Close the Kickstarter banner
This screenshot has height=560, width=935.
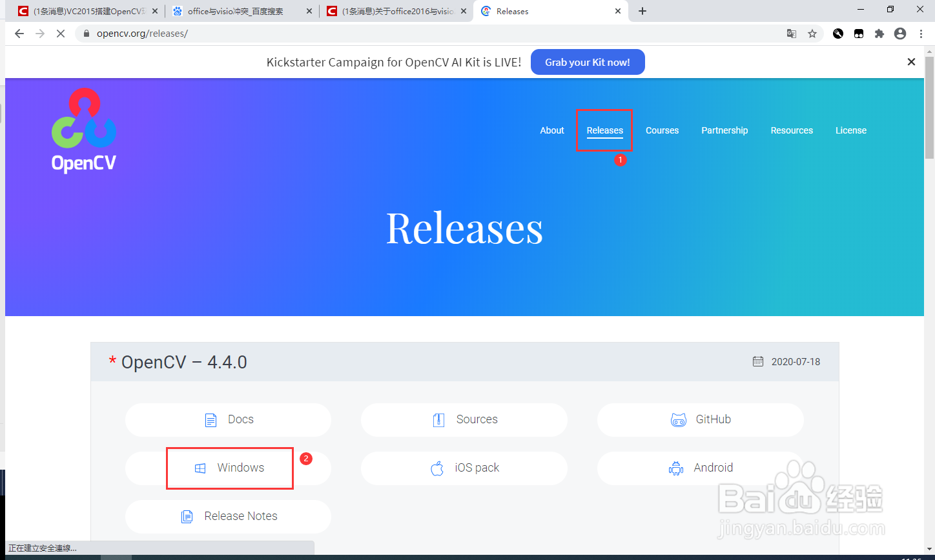(911, 62)
